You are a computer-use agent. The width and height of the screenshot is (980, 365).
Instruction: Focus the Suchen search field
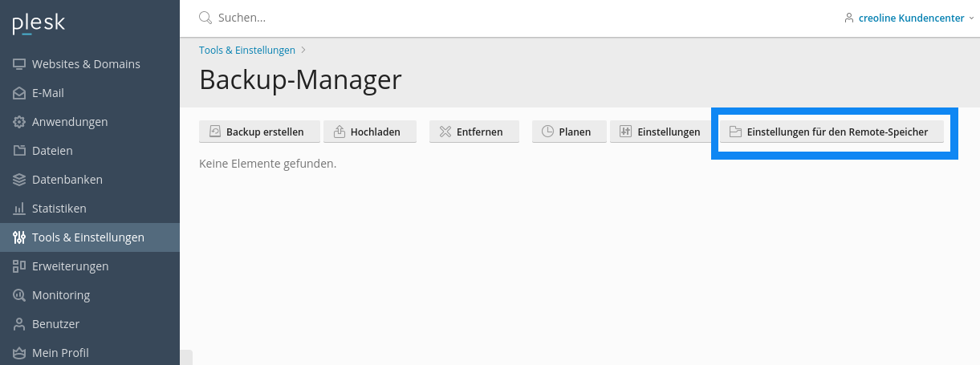[x=514, y=17]
